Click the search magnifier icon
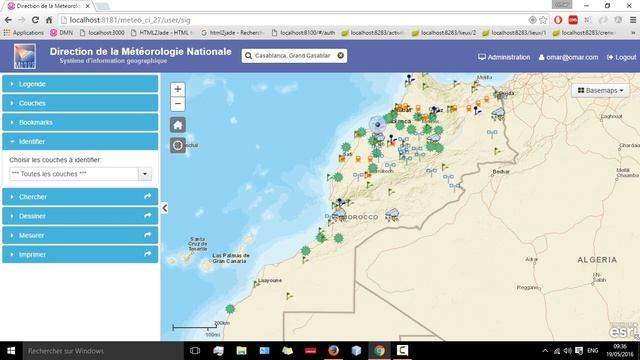 coord(248,56)
